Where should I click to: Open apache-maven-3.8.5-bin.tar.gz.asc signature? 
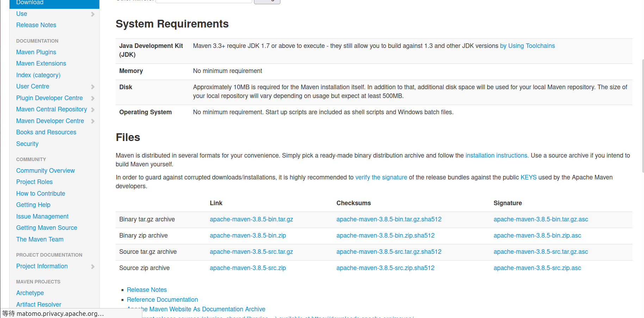coord(541,219)
